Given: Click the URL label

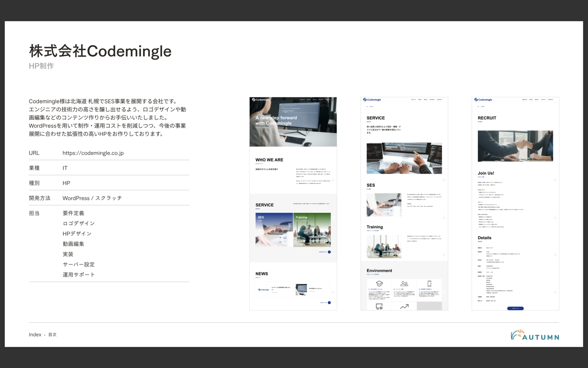Looking at the screenshot, I should pos(34,153).
